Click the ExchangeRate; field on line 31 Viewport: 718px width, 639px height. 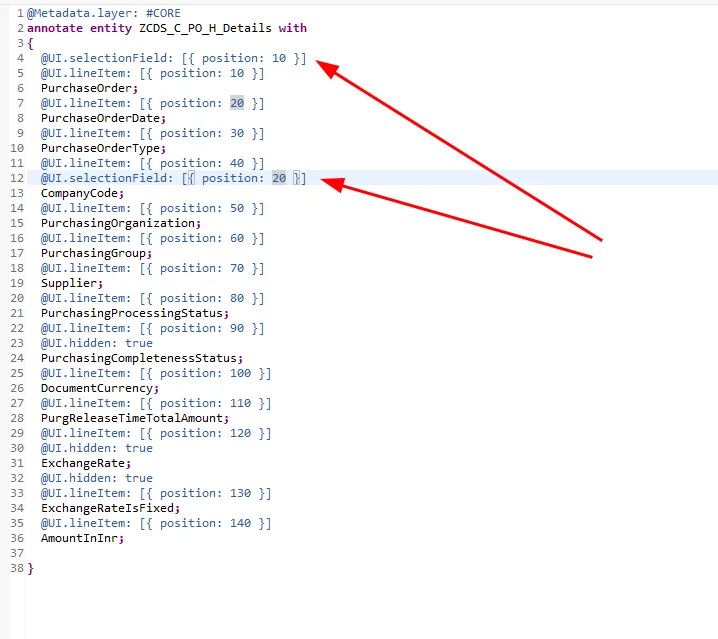click(x=86, y=464)
